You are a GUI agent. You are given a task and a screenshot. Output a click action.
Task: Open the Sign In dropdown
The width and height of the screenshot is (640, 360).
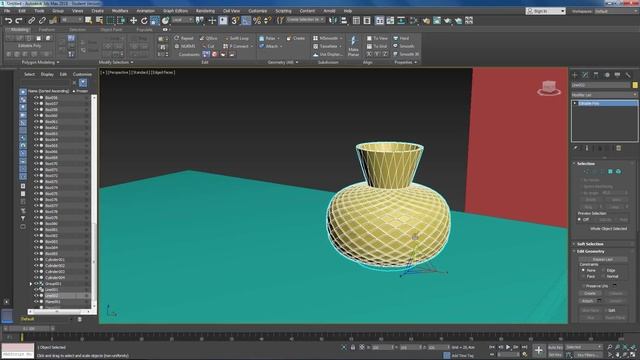[x=546, y=11]
